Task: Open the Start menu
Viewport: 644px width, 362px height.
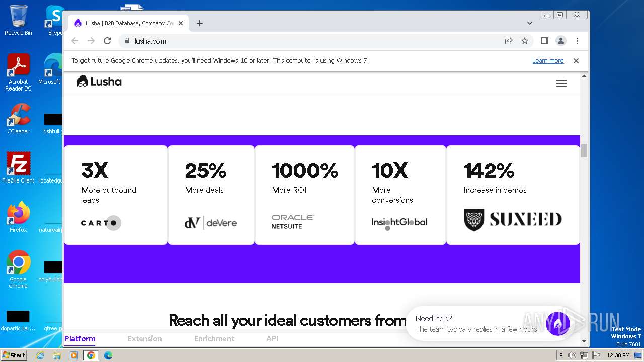Action: tap(14, 355)
